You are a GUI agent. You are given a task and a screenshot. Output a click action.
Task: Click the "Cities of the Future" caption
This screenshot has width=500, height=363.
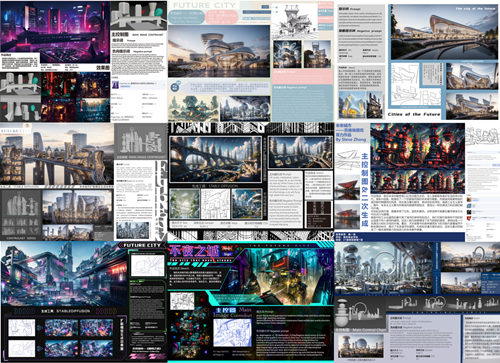coord(414,114)
